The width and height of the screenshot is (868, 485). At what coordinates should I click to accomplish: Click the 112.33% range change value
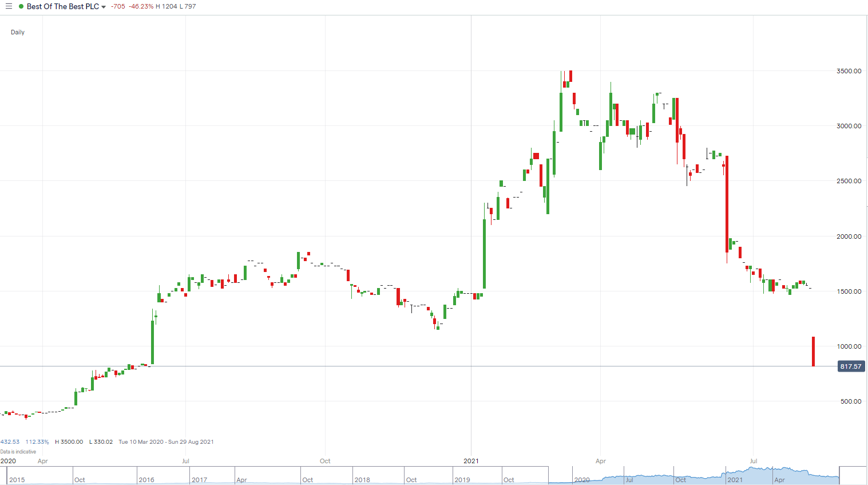click(37, 442)
